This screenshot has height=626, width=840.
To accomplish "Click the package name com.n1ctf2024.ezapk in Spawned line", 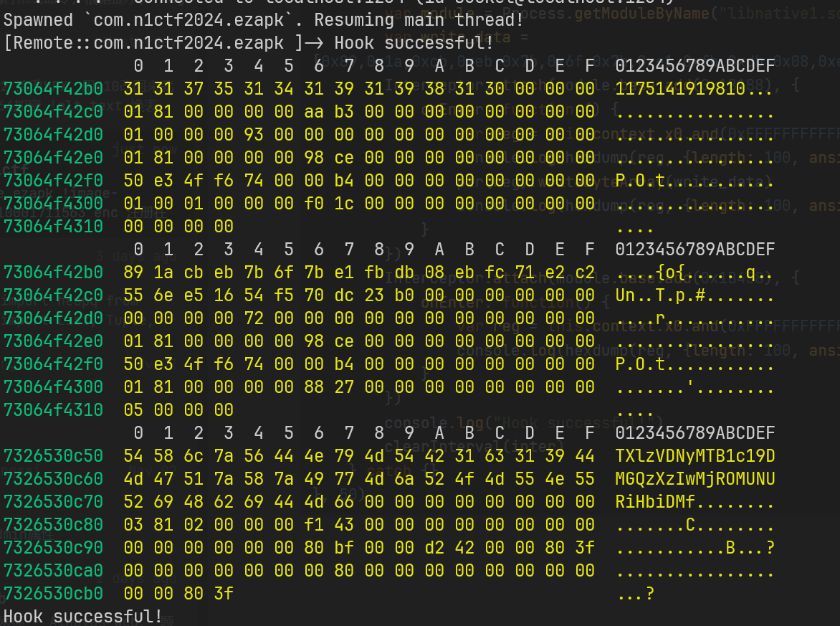I will [188, 20].
